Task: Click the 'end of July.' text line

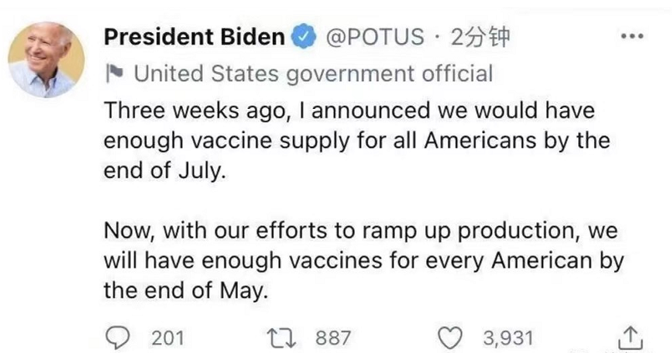Action: click(x=165, y=171)
